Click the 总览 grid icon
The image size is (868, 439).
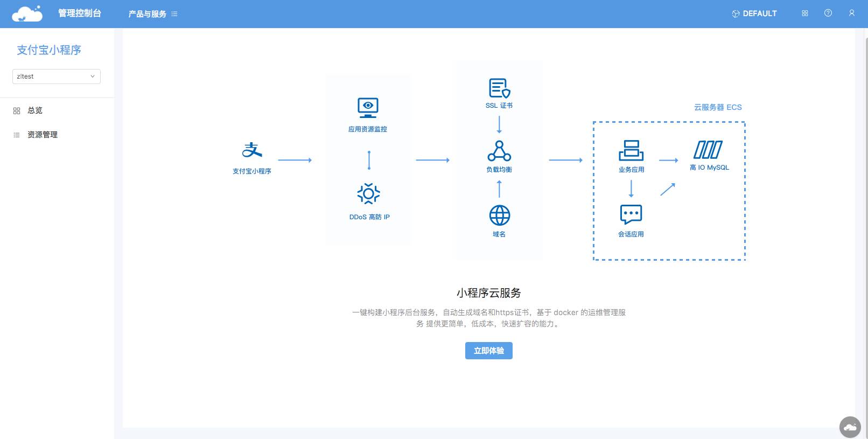[17, 111]
